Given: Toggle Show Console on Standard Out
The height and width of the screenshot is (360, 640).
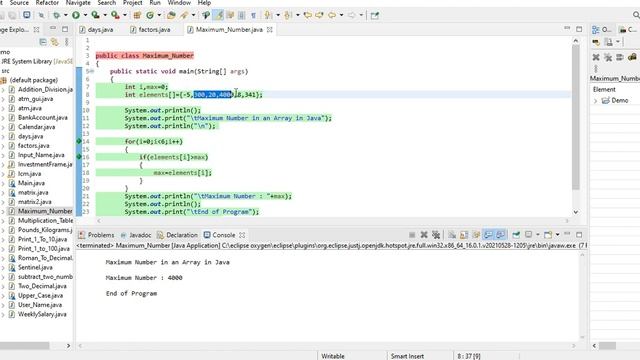Looking at the screenshot, I should (x=488, y=235).
